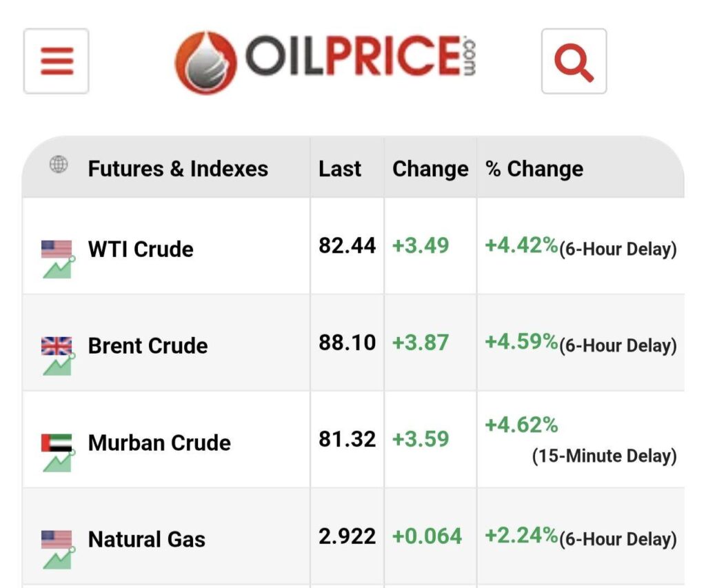Open the Murban Crude link
Screen dimensions: 706x588
(159, 443)
